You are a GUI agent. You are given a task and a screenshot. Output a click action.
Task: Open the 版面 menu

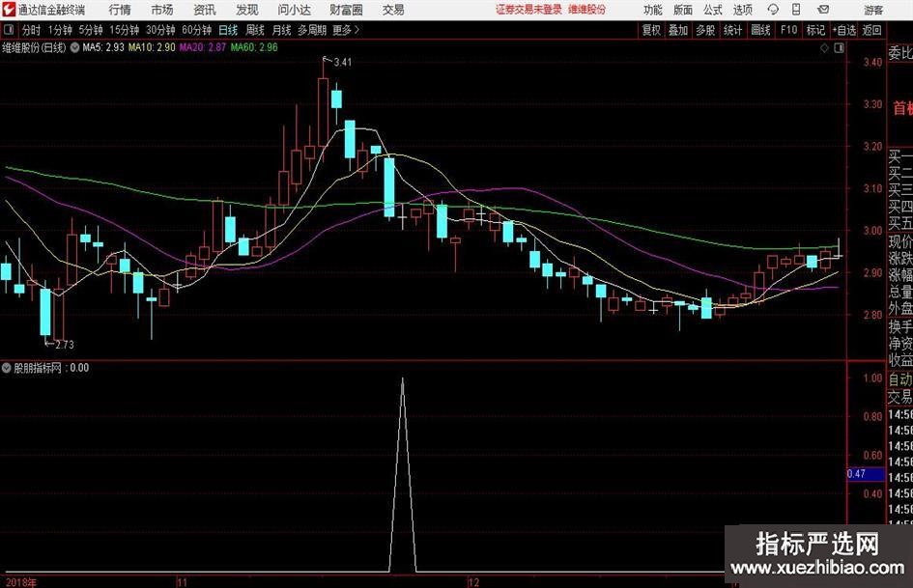click(x=682, y=10)
